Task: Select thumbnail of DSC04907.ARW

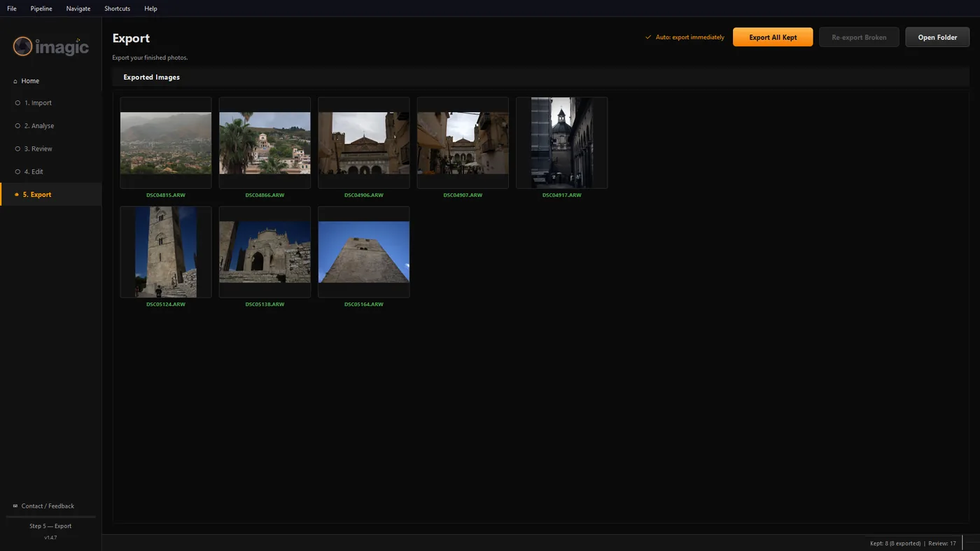Action: click(x=463, y=143)
